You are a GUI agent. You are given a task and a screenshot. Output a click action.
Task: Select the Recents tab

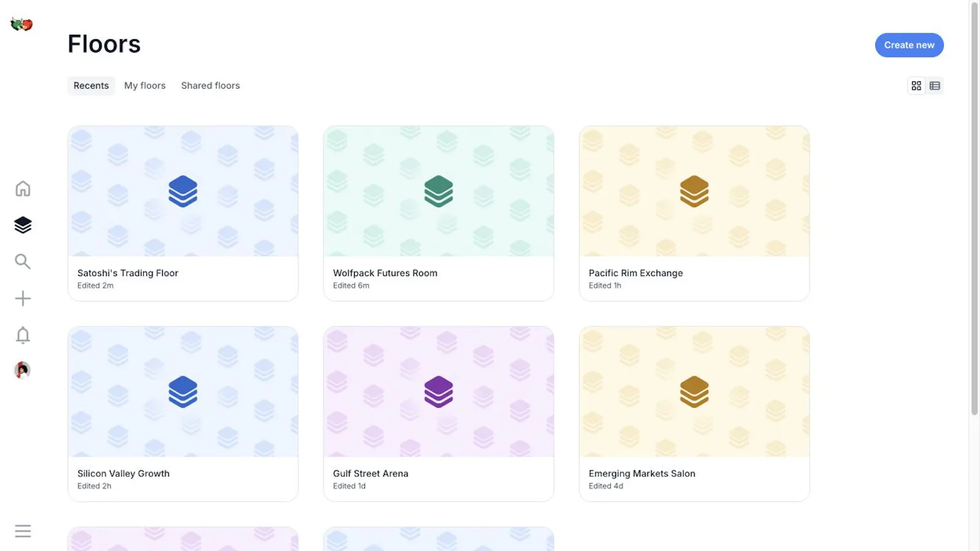point(91,86)
